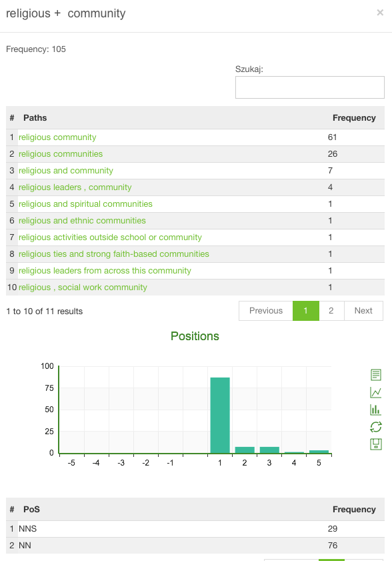Close the religious + community dialog

380,13
